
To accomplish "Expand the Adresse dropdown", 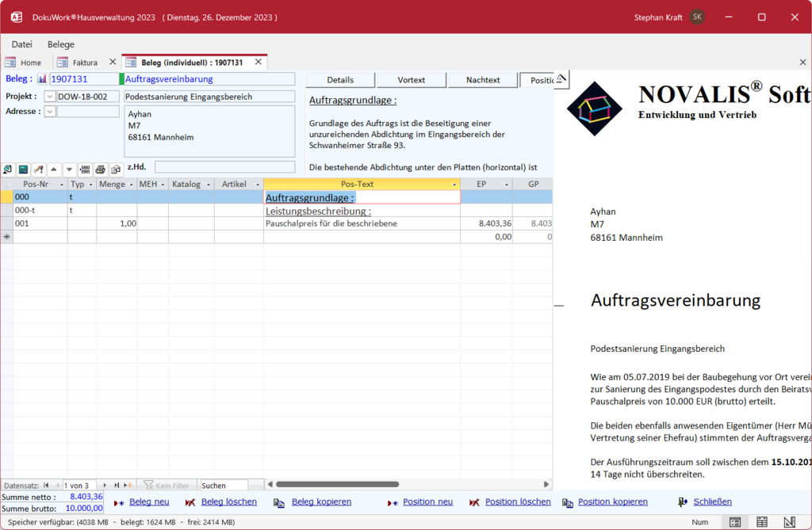I will 50,112.
